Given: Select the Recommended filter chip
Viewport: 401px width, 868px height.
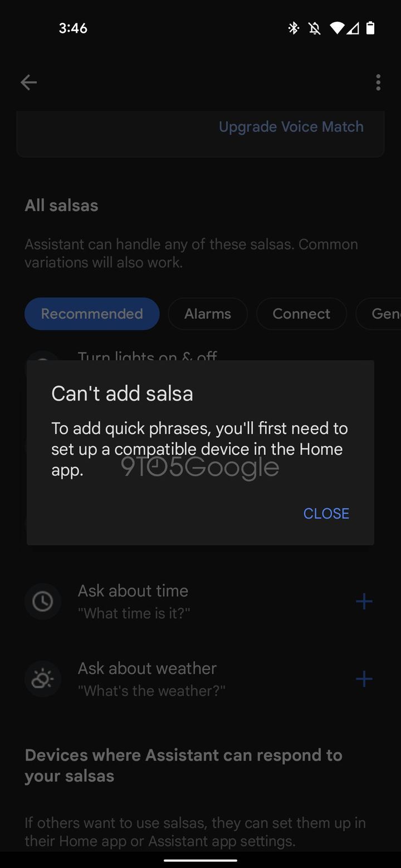Looking at the screenshot, I should pyautogui.click(x=92, y=314).
